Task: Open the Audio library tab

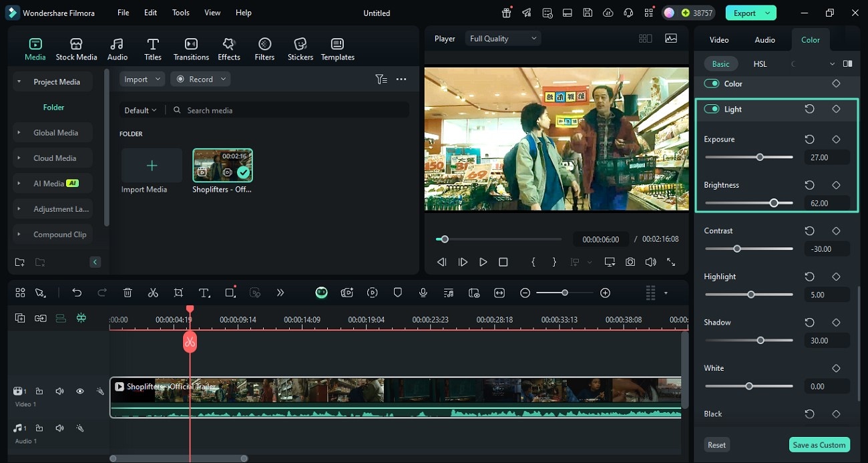Action: [x=118, y=49]
